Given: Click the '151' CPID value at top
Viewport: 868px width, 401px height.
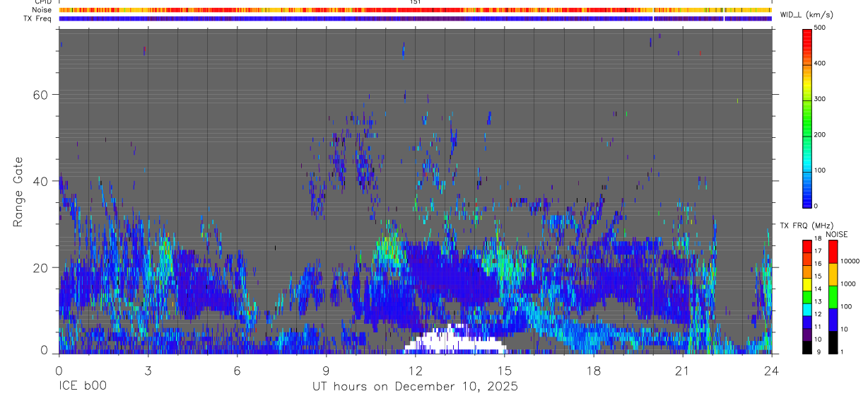Looking at the screenshot, I should pyautogui.click(x=415, y=2).
